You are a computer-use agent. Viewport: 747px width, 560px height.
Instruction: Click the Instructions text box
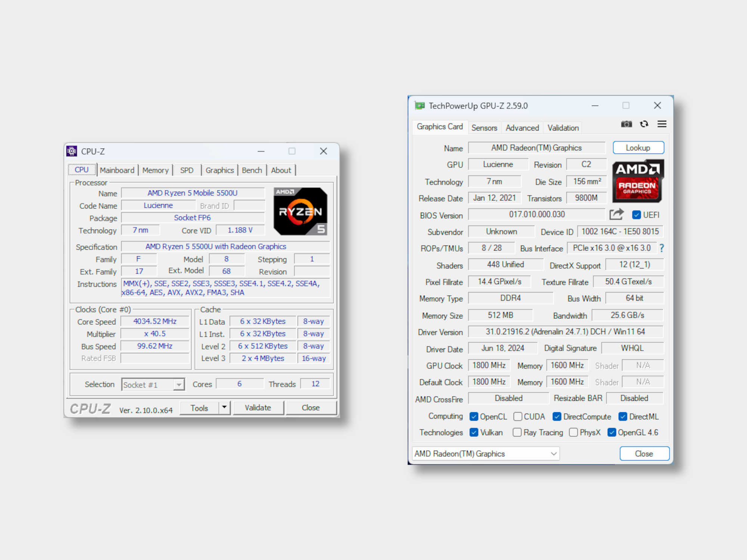click(x=225, y=288)
